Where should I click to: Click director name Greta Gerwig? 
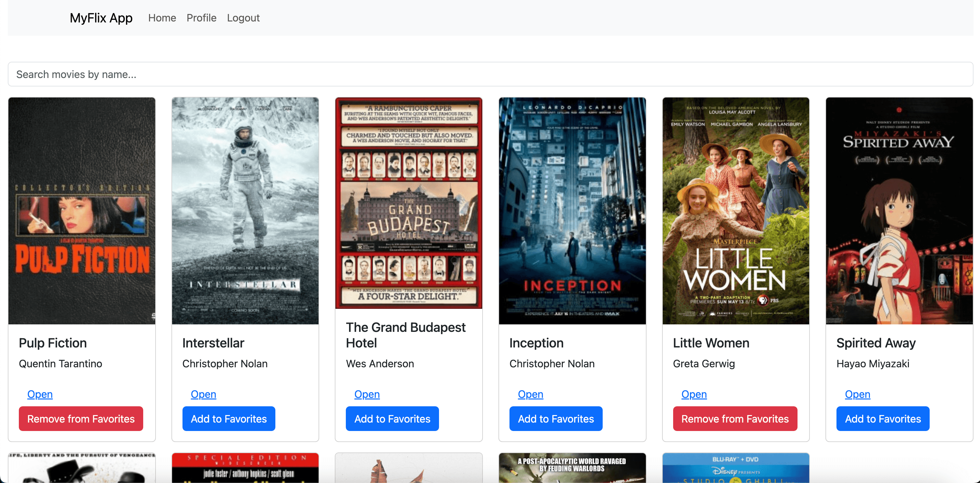(704, 363)
